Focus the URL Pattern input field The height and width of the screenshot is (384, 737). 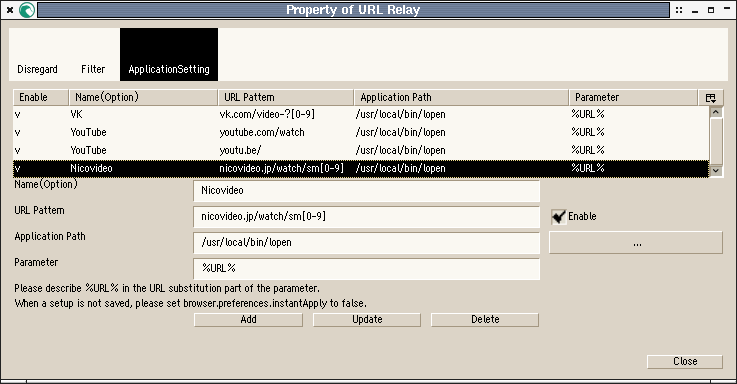pos(366,217)
